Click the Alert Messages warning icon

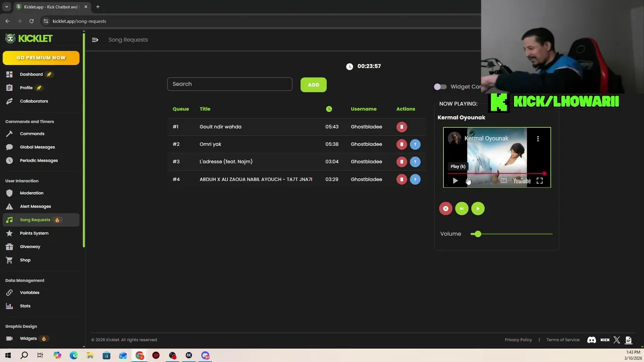9,206
